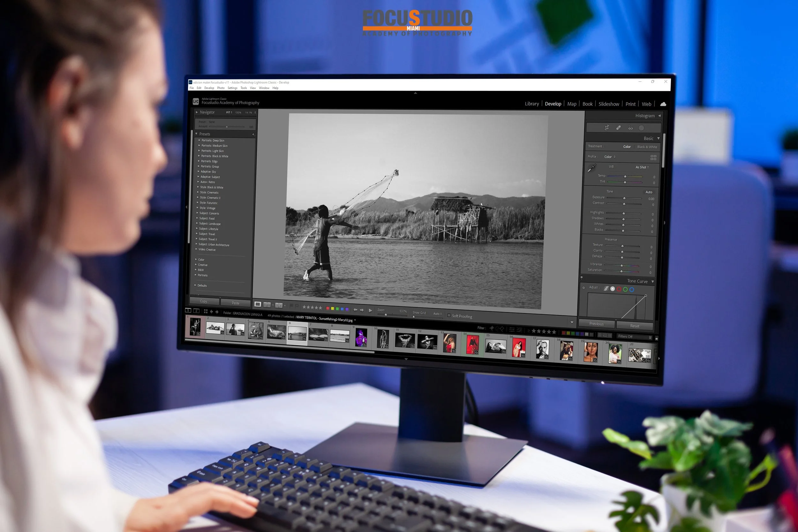798x532 pixels.
Task: Open the Settings menu
Action: click(x=232, y=88)
